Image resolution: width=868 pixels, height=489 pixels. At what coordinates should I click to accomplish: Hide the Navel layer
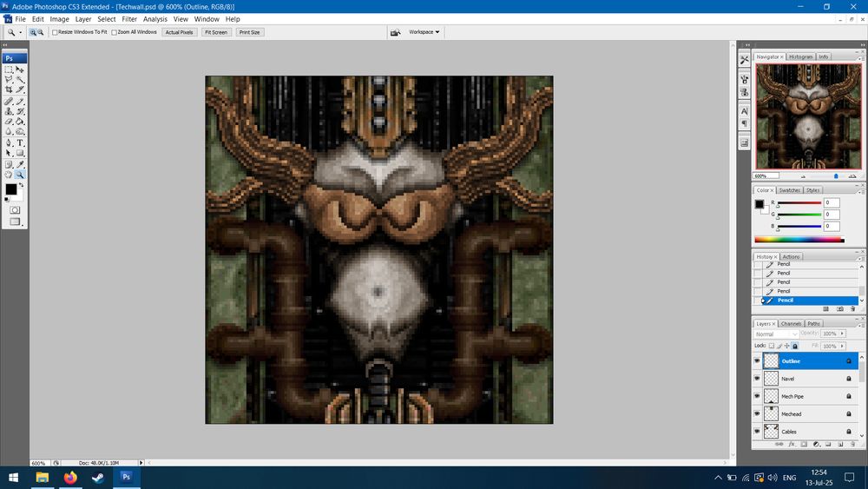(757, 378)
